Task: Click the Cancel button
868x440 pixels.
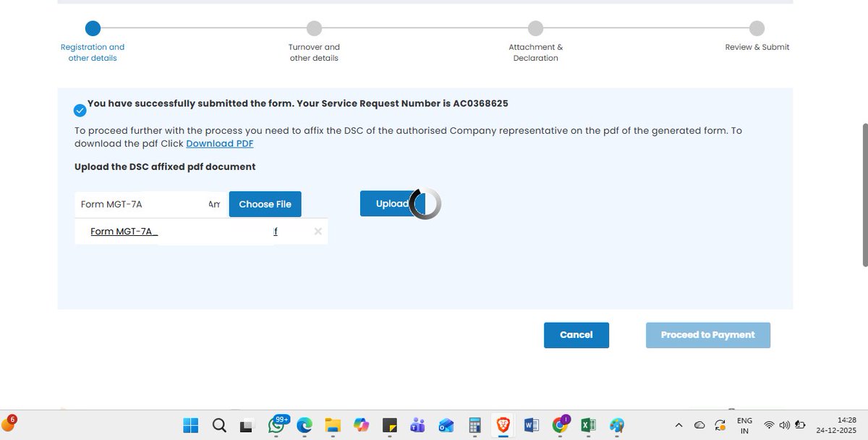Action: pos(576,335)
